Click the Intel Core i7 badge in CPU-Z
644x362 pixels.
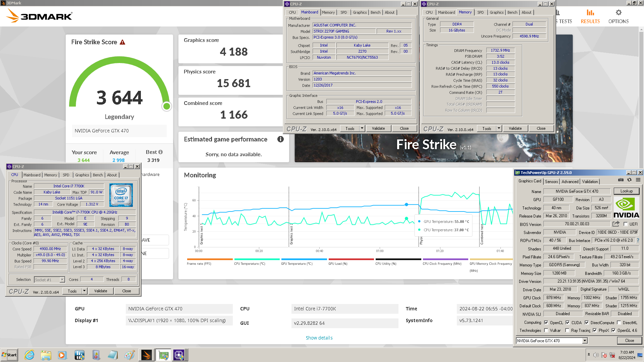pyautogui.click(x=121, y=195)
